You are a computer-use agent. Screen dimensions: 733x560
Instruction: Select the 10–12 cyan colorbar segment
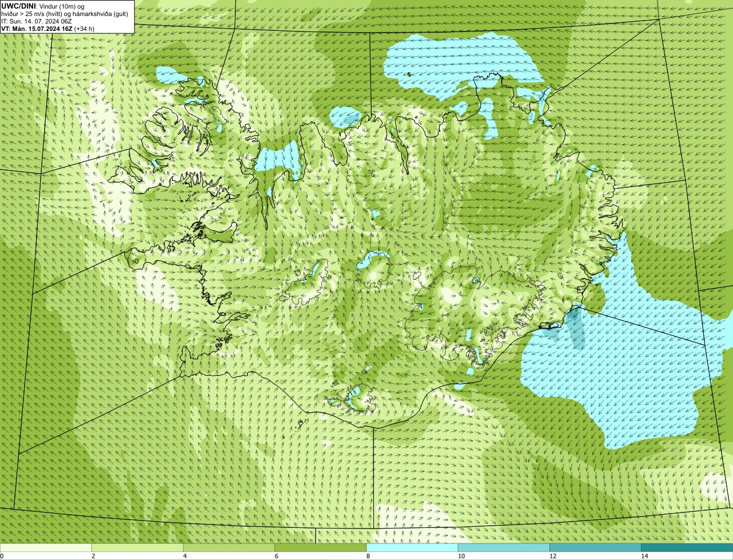click(x=504, y=548)
